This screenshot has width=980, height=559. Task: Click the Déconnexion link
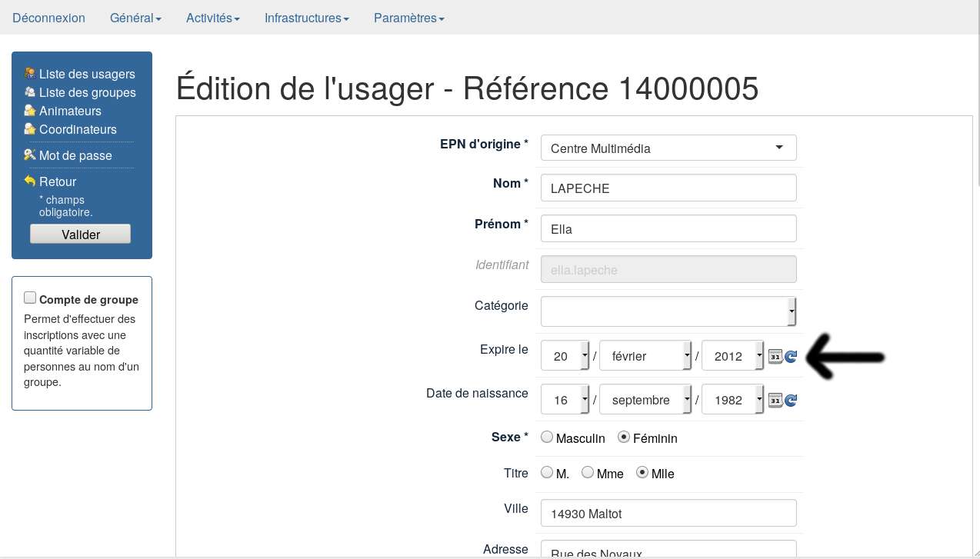(x=48, y=18)
